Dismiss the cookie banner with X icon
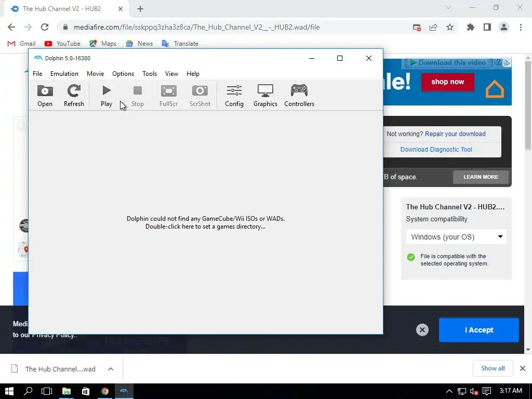The width and height of the screenshot is (532, 399). pyautogui.click(x=422, y=330)
